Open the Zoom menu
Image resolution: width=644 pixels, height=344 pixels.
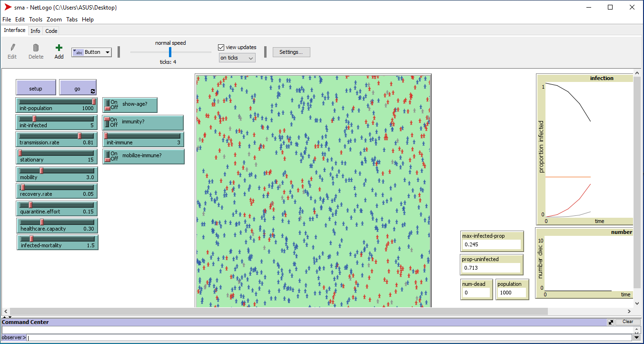[54, 20]
